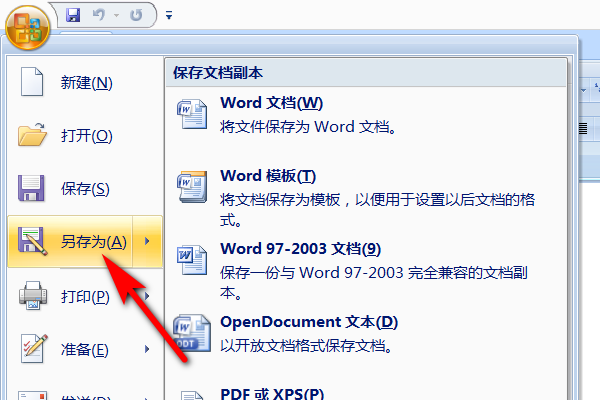Click the Word document icon
Viewport: 600px width, 400px height.
192,114
